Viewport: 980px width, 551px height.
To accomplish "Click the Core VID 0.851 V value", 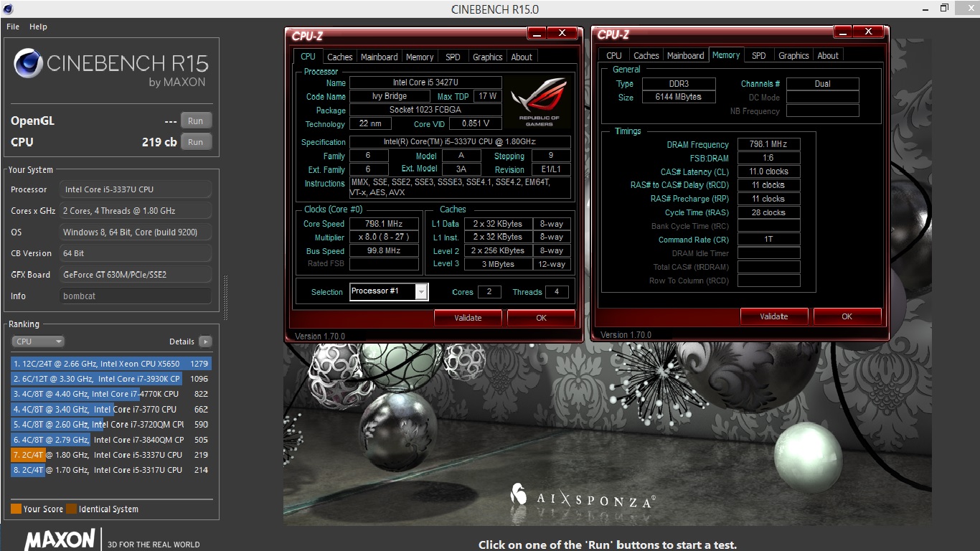I will 476,123.
